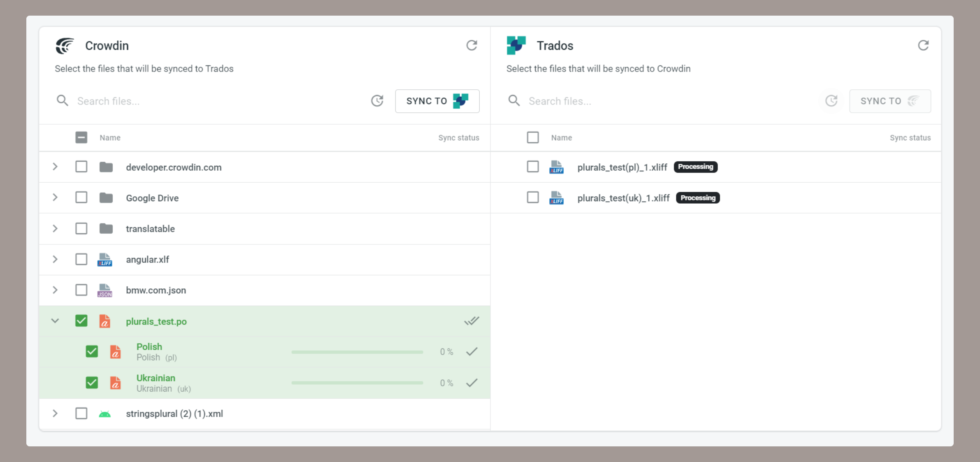Click the developer.crowdin.com folder icon

(x=106, y=167)
